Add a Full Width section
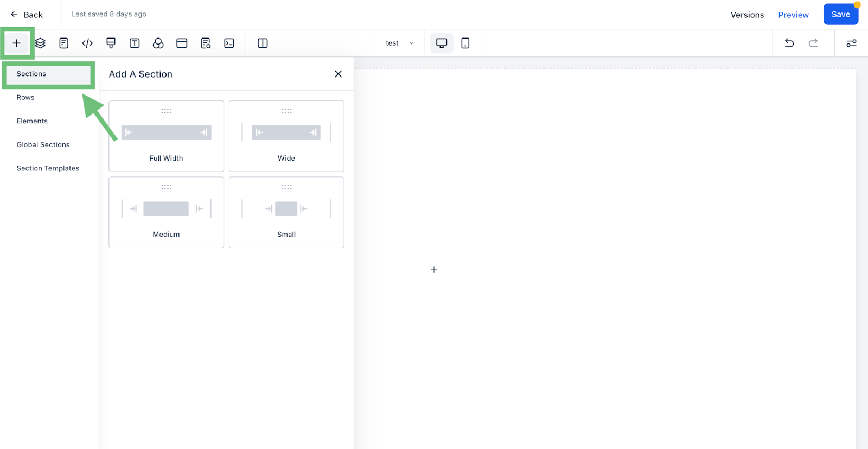The width and height of the screenshot is (868, 449). coord(166,136)
